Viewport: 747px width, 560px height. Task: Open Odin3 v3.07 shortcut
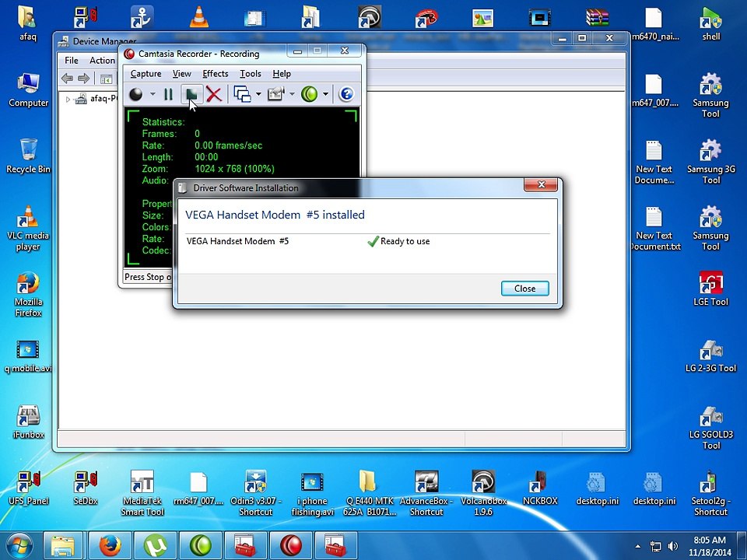255,493
